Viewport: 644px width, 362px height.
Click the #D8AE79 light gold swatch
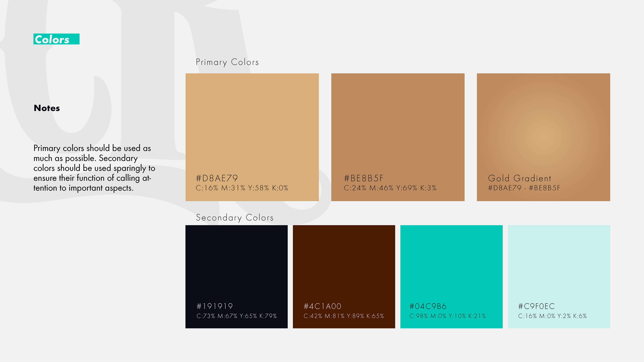pyautogui.click(x=252, y=137)
